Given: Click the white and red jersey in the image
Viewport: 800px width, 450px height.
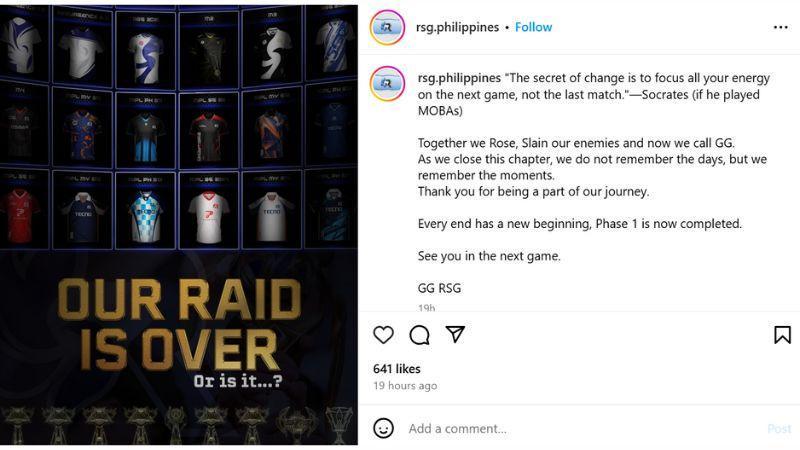Looking at the screenshot, I should 209,216.
